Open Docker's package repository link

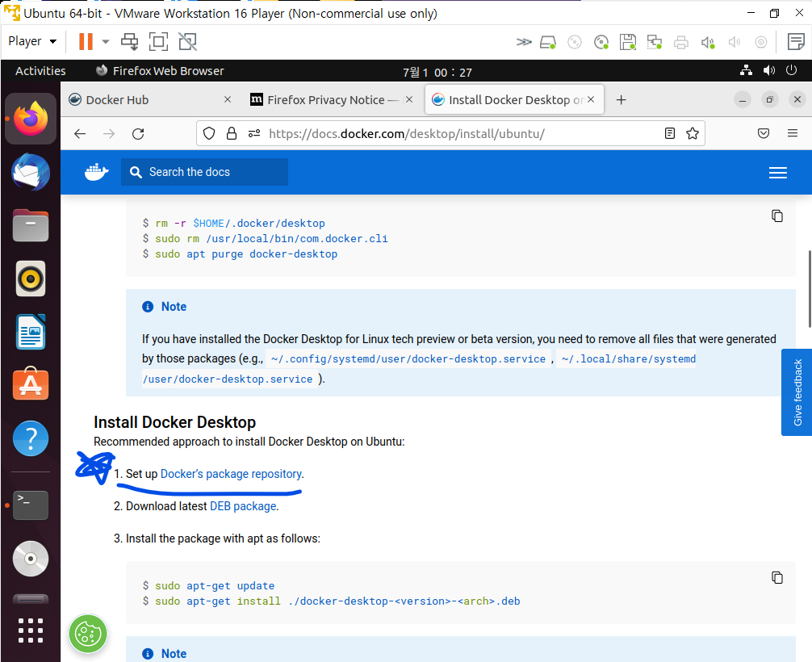[231, 474]
